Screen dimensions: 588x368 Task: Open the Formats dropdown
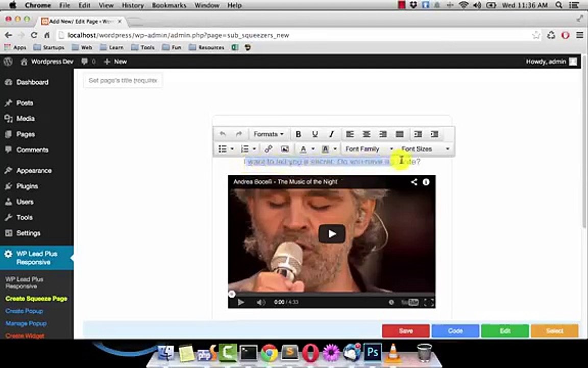click(268, 134)
